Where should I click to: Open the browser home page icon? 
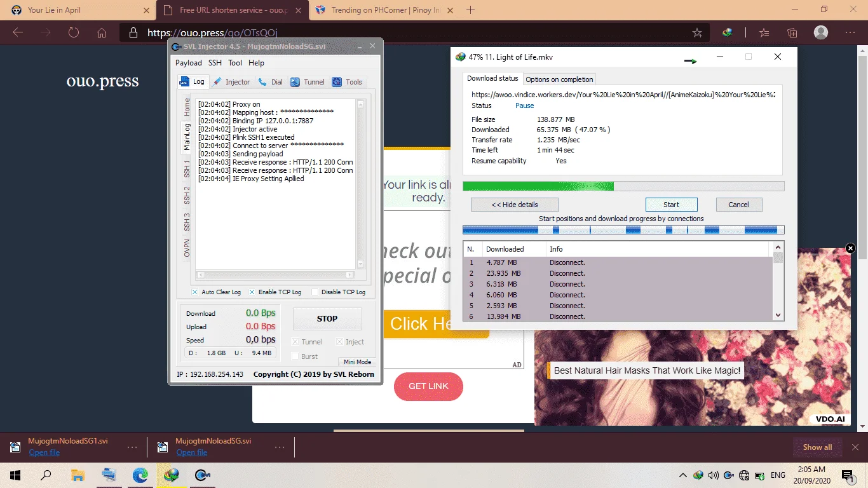coord(102,32)
